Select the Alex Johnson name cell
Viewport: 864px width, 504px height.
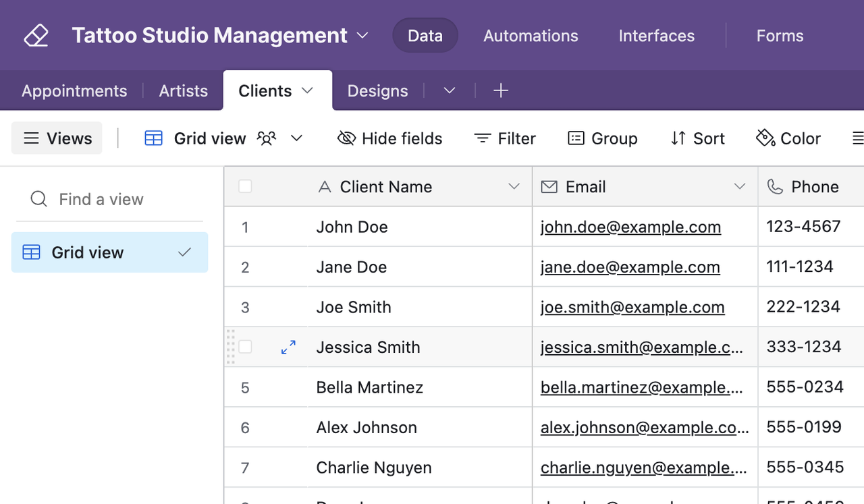(419, 427)
